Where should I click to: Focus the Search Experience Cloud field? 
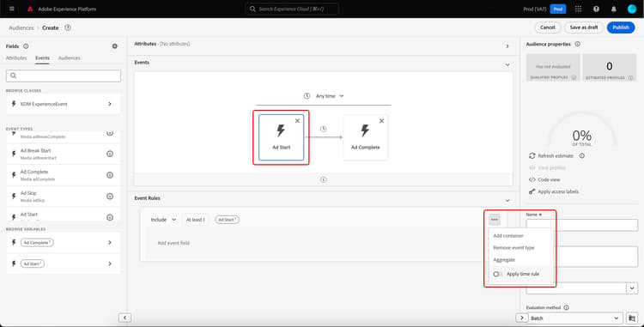click(x=292, y=9)
